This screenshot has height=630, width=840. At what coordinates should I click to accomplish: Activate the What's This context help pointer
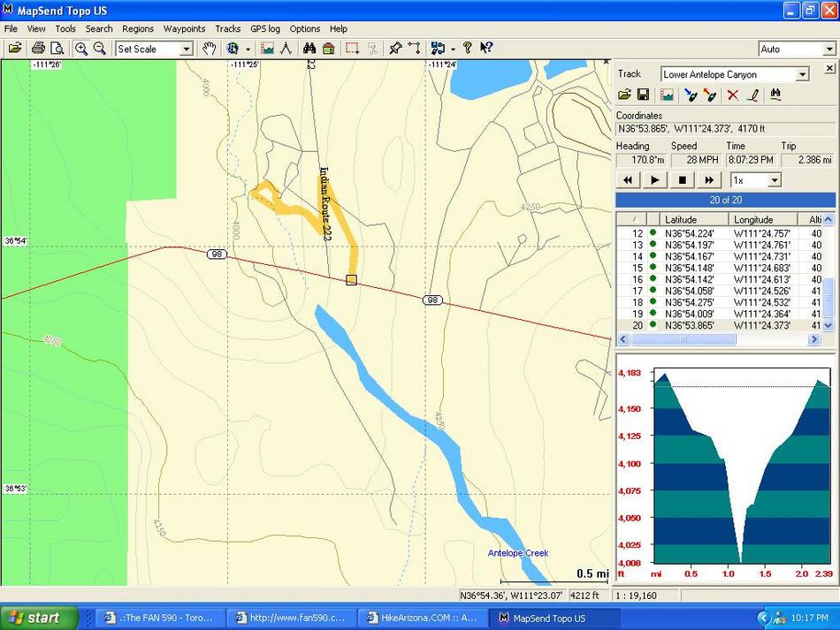[x=486, y=49]
